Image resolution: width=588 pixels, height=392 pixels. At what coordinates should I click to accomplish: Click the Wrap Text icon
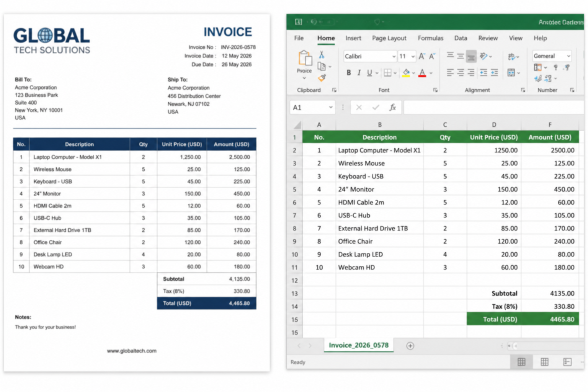[x=511, y=57]
